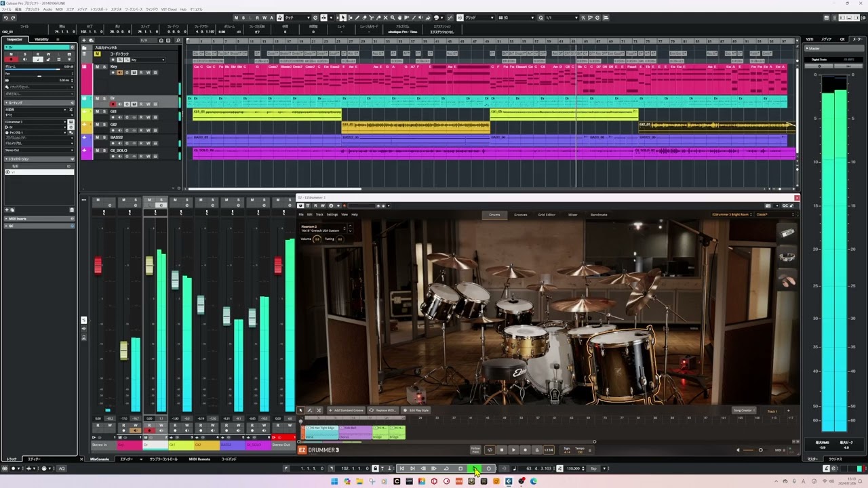Toggle global Solo S button in toolbar

click(x=243, y=18)
